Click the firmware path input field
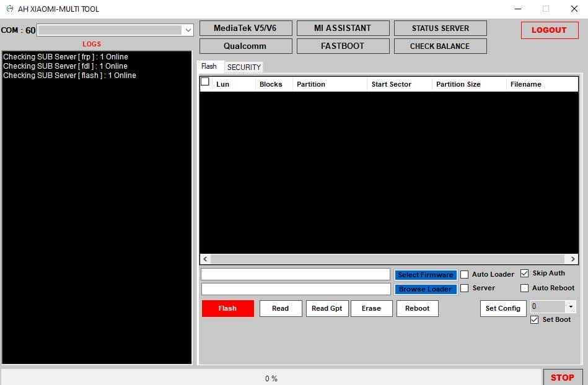The height and width of the screenshot is (385, 588). pyautogui.click(x=296, y=274)
